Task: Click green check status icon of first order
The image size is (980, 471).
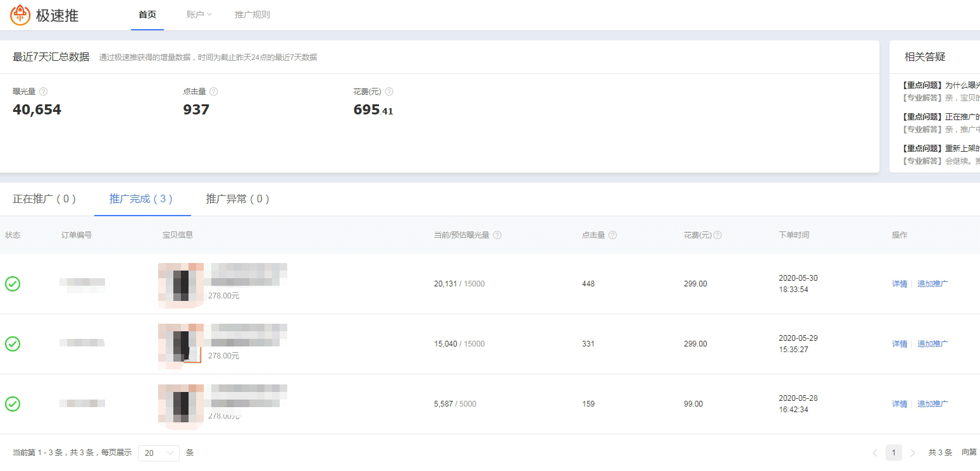Action: click(x=13, y=284)
